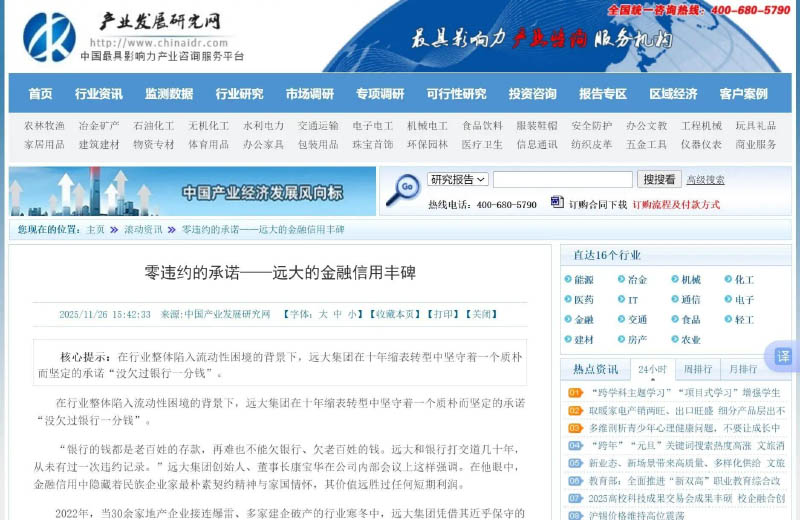800x520 pixels.
Task: Open 行业资讯 in the main navigation
Action: (x=99, y=94)
